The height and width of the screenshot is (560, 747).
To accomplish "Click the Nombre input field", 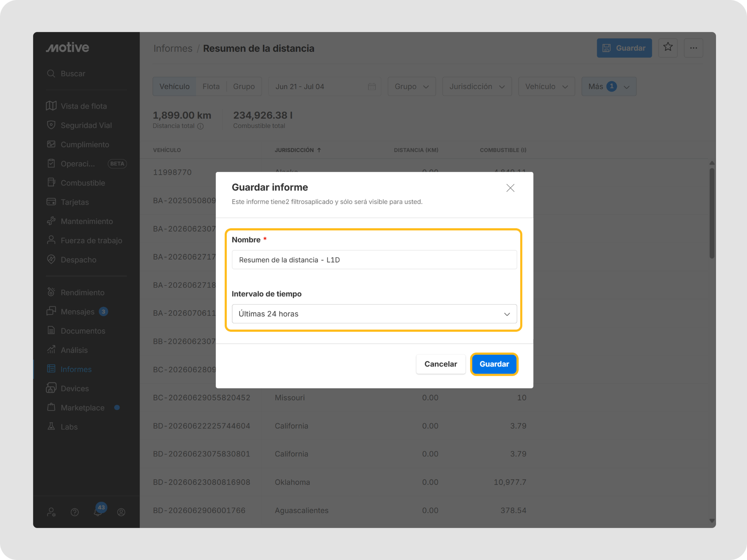I will tap(374, 260).
